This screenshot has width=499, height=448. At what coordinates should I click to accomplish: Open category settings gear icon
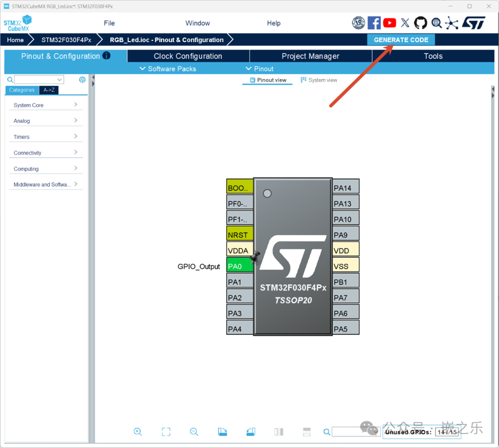(82, 80)
